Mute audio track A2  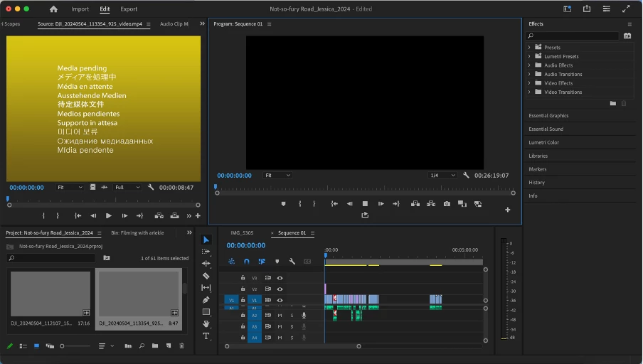coord(280,315)
